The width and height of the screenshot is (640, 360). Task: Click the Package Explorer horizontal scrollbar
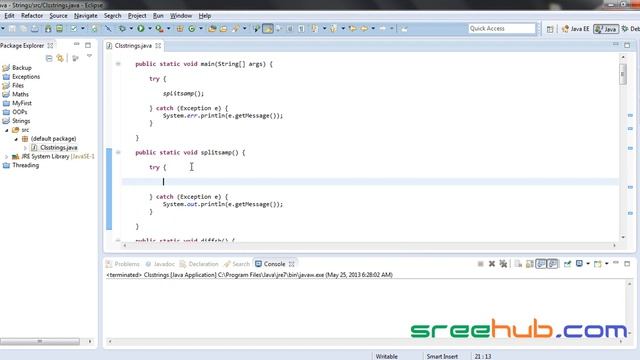pos(40,341)
